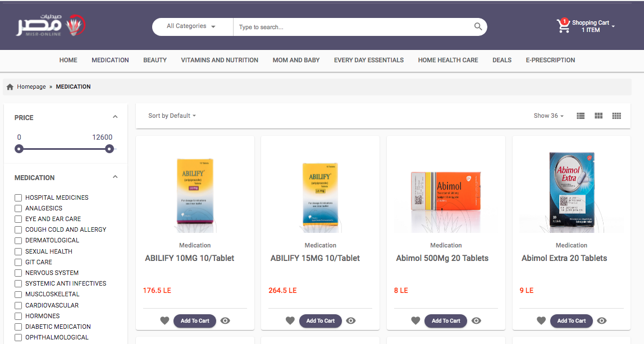Open ABILIFY 15MG 10/Tablet product link
This screenshot has height=344, width=644.
click(315, 258)
